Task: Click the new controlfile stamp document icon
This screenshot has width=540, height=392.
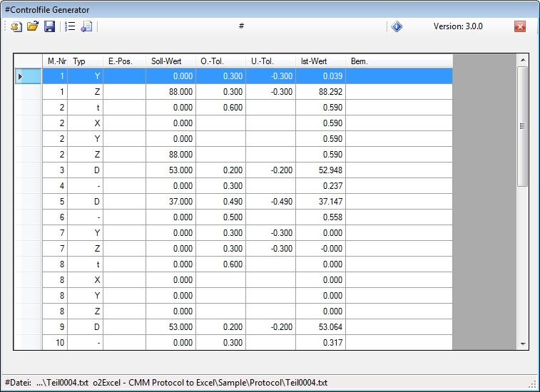Action: click(16, 26)
